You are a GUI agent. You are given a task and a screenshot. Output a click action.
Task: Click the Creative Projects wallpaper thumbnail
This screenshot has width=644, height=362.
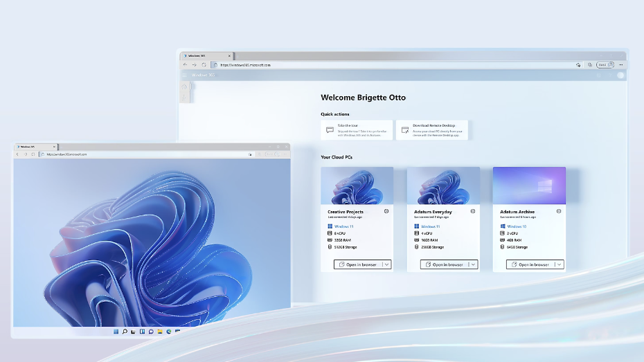coord(357,185)
